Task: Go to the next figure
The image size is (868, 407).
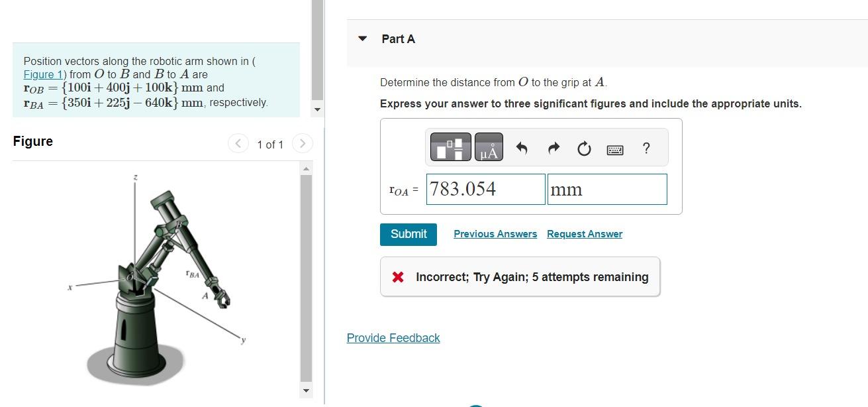Action: pyautogui.click(x=303, y=143)
